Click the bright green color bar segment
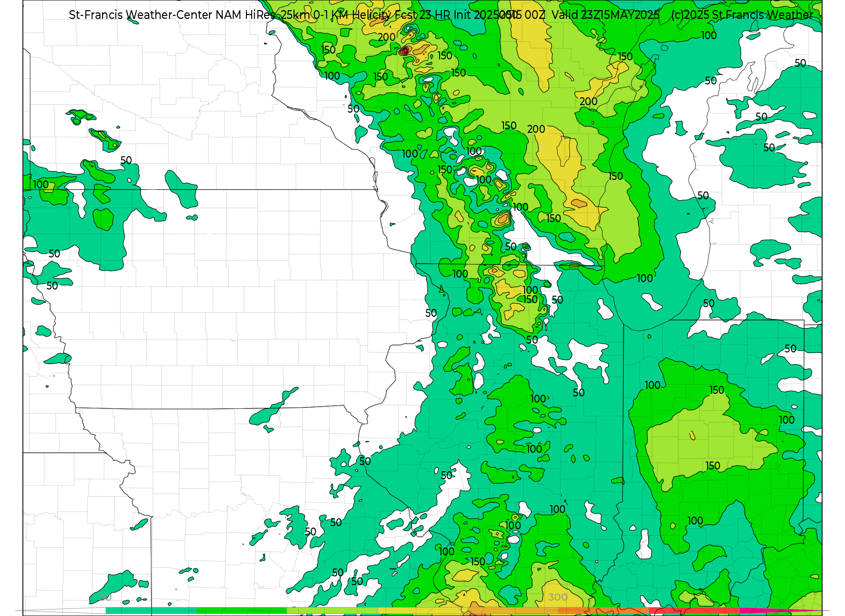845x616 pixels. 242,611
